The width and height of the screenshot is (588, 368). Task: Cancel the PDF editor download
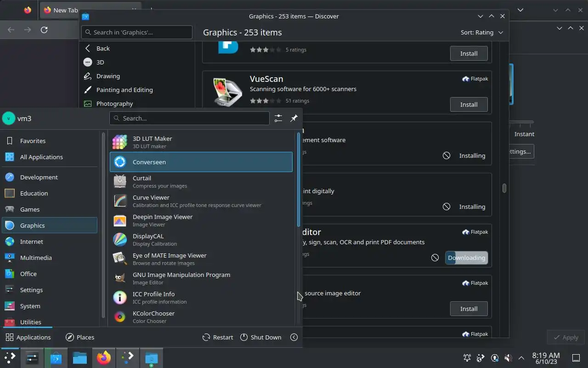click(x=435, y=258)
